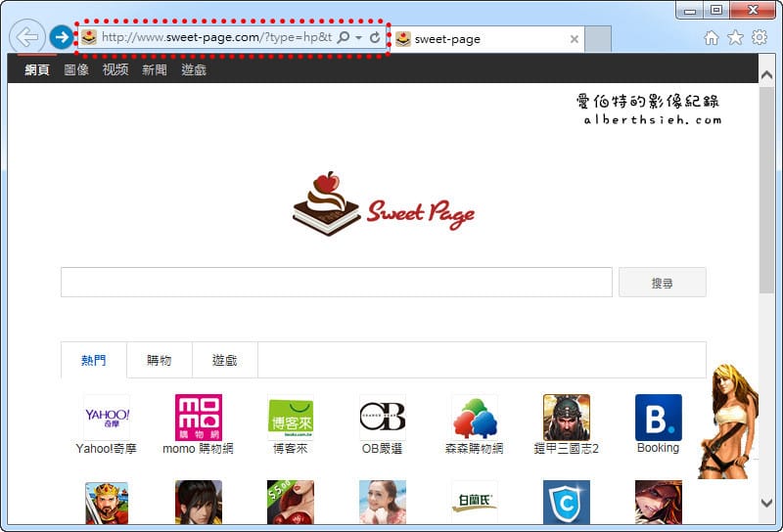
Task: Open the 森森購物網 shortcut icon
Action: click(x=475, y=418)
